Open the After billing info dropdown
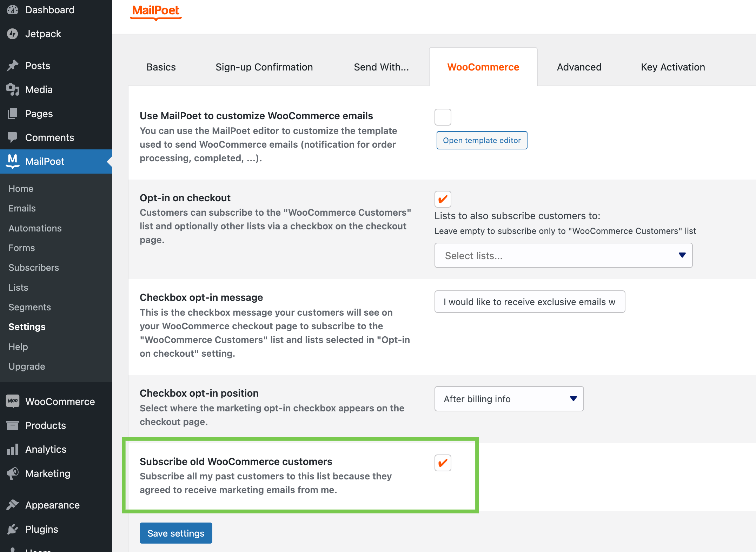 509,399
